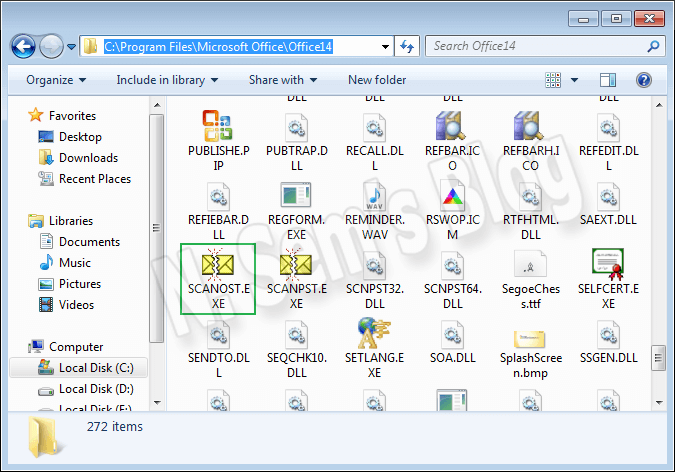Select the SSGEN.DLL file icon
This screenshot has width=675, height=472.
[608, 335]
